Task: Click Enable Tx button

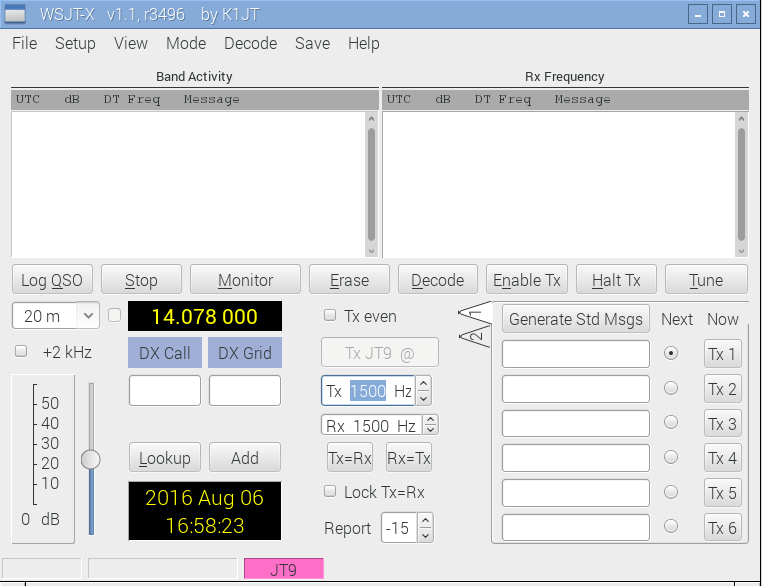Action: click(527, 280)
